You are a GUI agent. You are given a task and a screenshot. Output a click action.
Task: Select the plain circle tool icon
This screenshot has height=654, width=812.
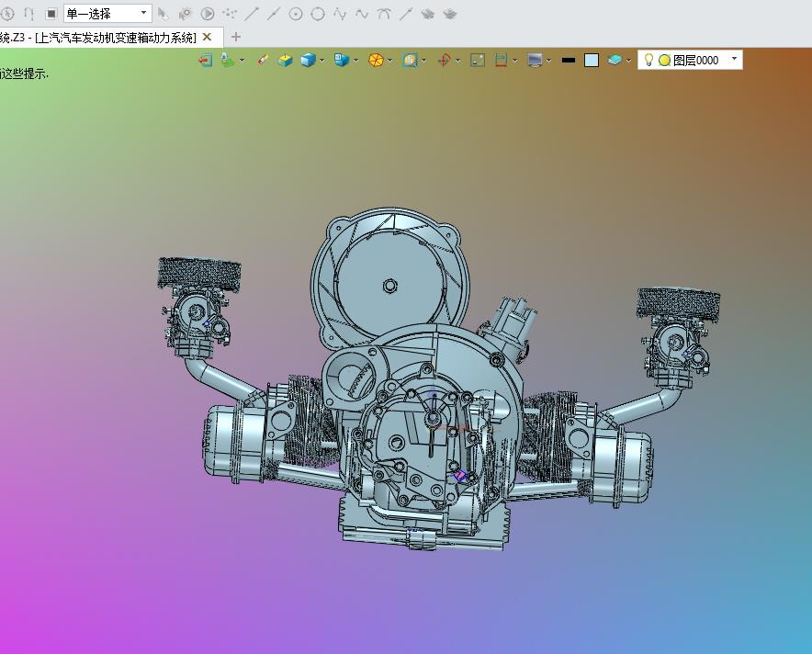click(318, 14)
